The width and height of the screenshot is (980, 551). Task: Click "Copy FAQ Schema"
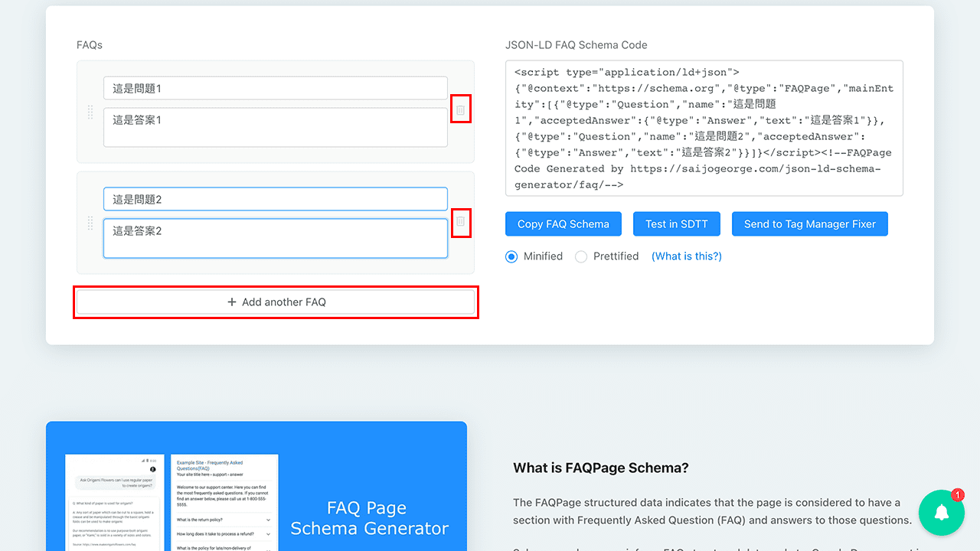click(x=563, y=223)
